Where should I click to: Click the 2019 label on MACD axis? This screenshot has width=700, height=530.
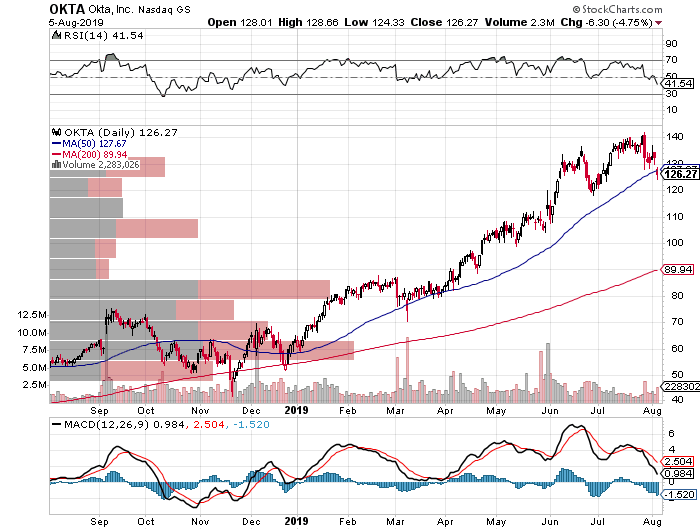pyautogui.click(x=296, y=521)
